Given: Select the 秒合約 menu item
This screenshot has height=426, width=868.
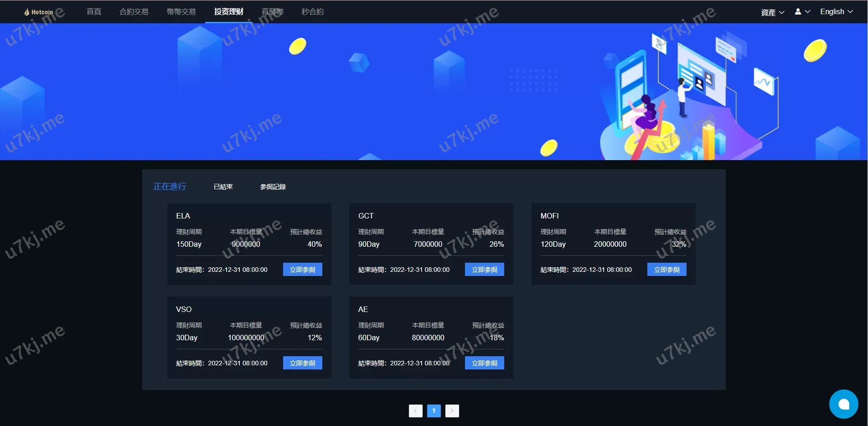Looking at the screenshot, I should point(312,12).
